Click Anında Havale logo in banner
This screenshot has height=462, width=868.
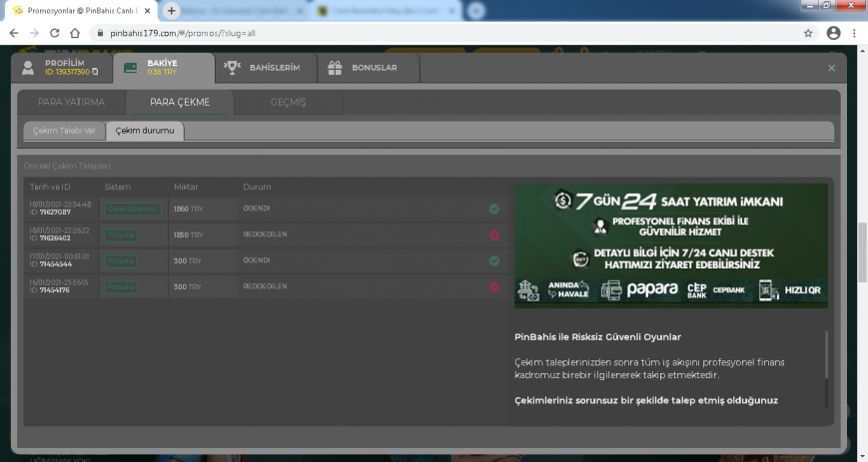[568, 290]
